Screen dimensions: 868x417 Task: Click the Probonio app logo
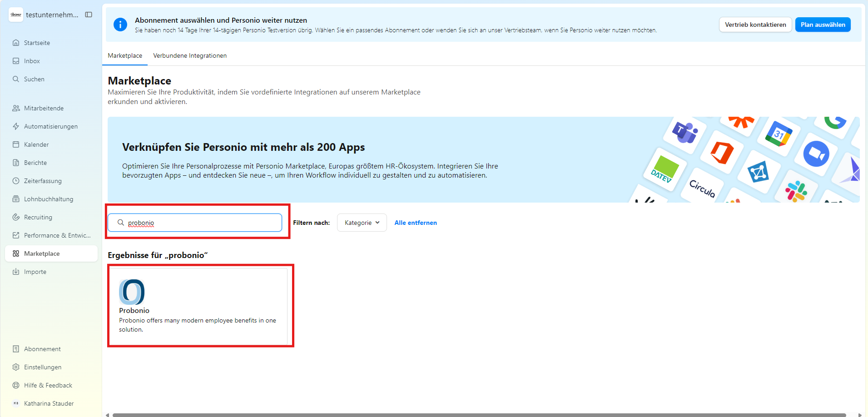tap(132, 292)
